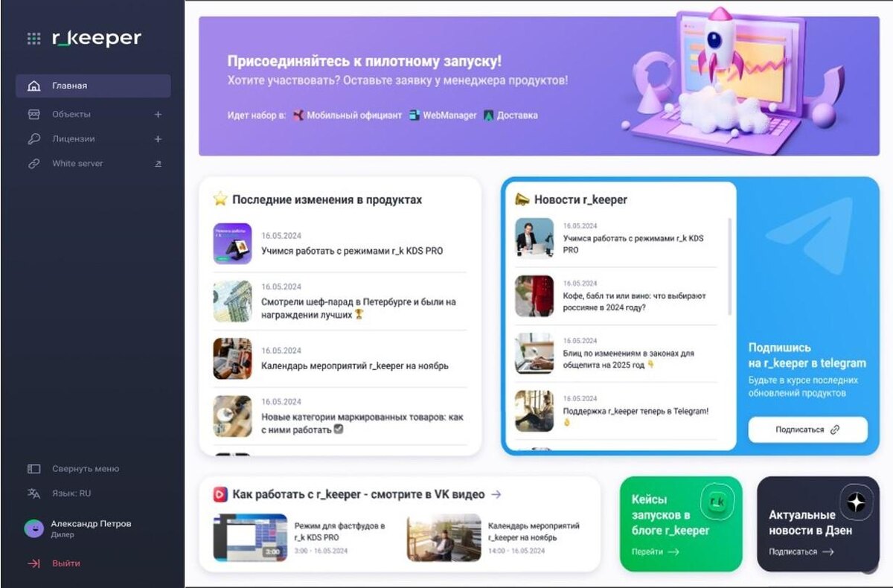Click the Подписаться telegram button

point(807,429)
